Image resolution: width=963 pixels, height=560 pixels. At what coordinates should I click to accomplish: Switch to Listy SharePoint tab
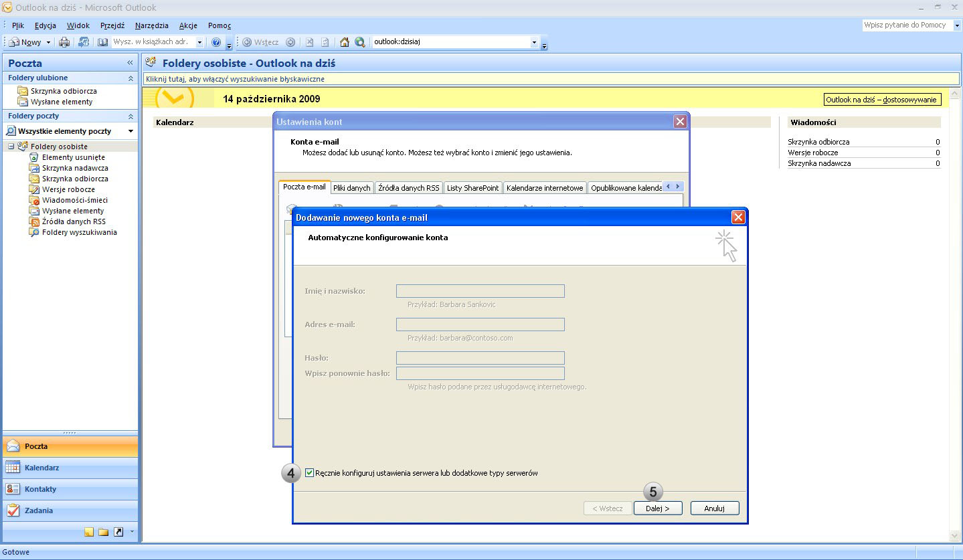pyautogui.click(x=473, y=188)
